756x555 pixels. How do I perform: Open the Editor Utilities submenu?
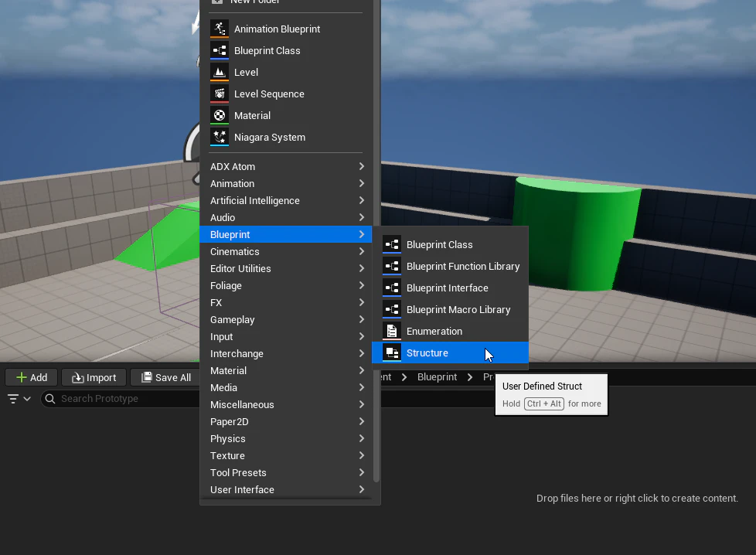tap(286, 268)
